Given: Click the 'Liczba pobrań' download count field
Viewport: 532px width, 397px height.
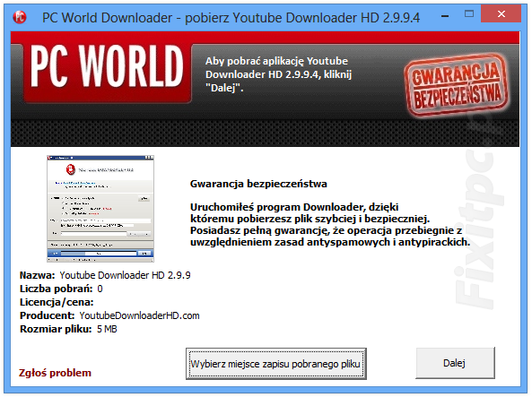Looking at the screenshot, I should point(61,289).
